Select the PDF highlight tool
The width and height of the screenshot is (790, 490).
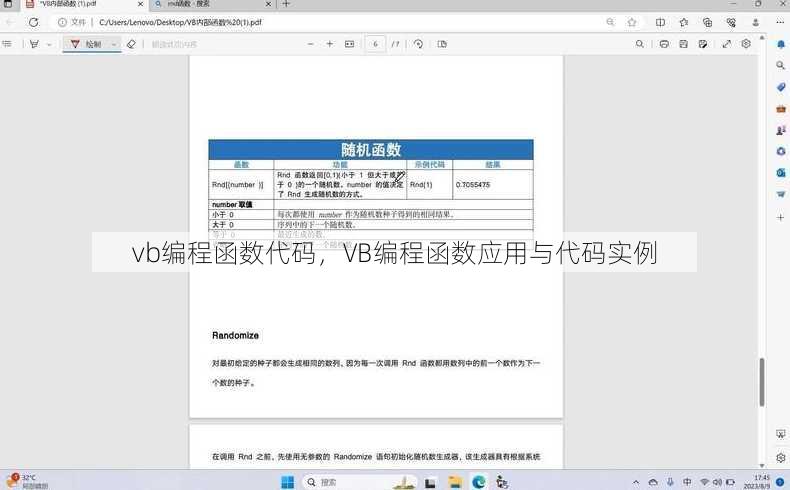(34, 44)
